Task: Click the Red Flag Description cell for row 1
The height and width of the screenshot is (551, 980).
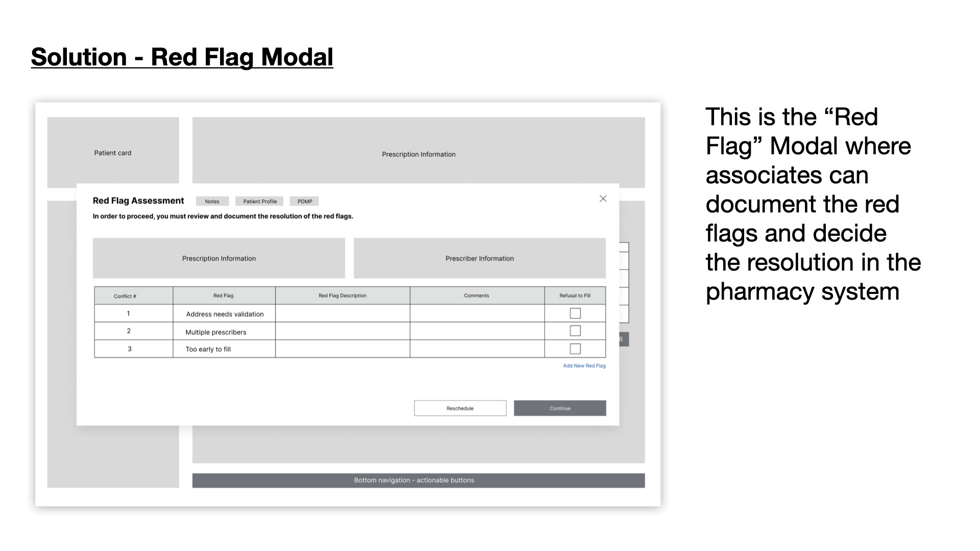Action: [x=342, y=314]
